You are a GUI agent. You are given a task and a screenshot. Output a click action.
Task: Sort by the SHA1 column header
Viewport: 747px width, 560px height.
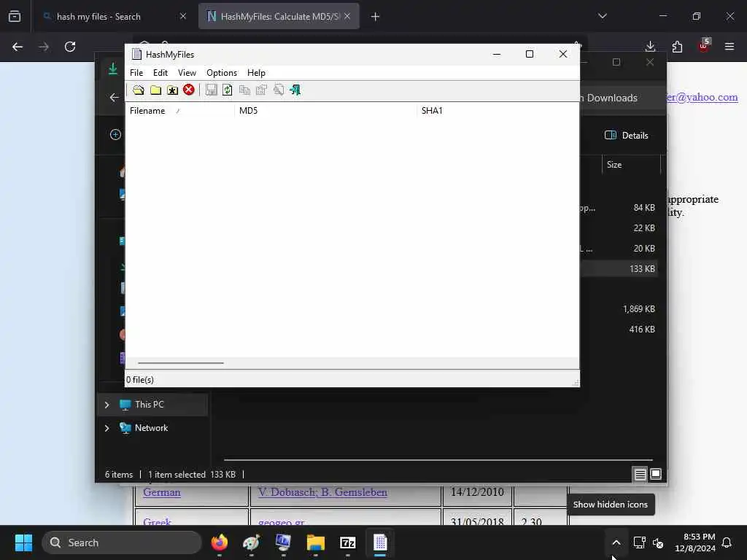coord(498,111)
